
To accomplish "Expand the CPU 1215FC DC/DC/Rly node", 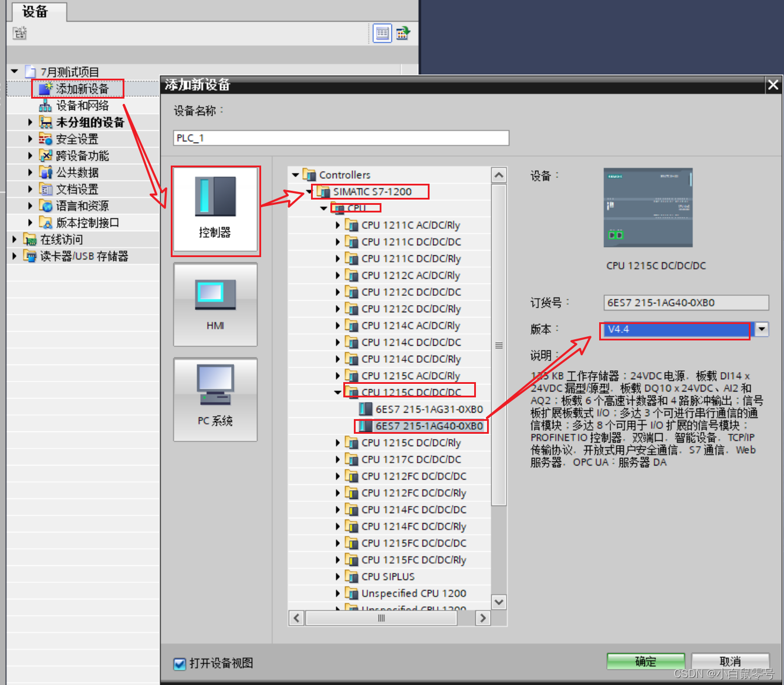I will [x=337, y=559].
